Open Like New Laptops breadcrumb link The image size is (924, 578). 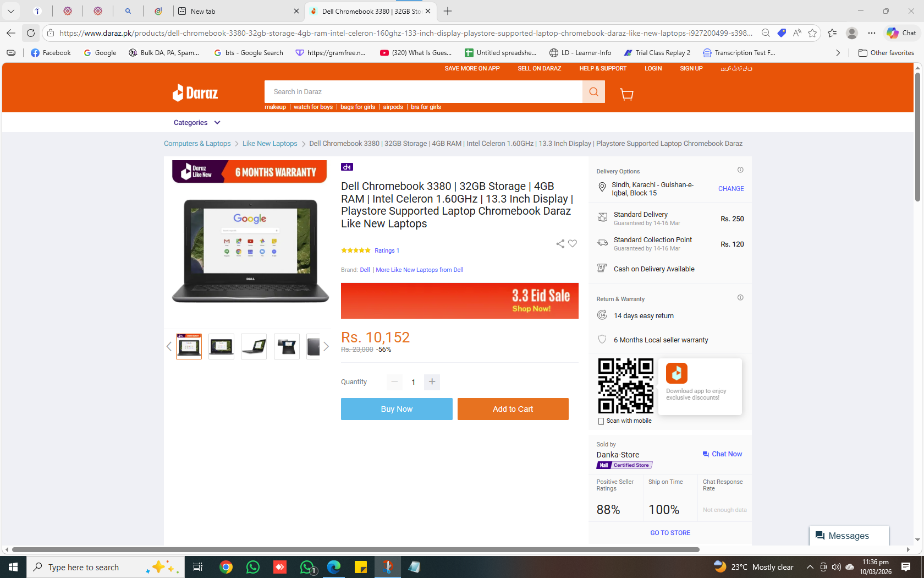pyautogui.click(x=269, y=144)
